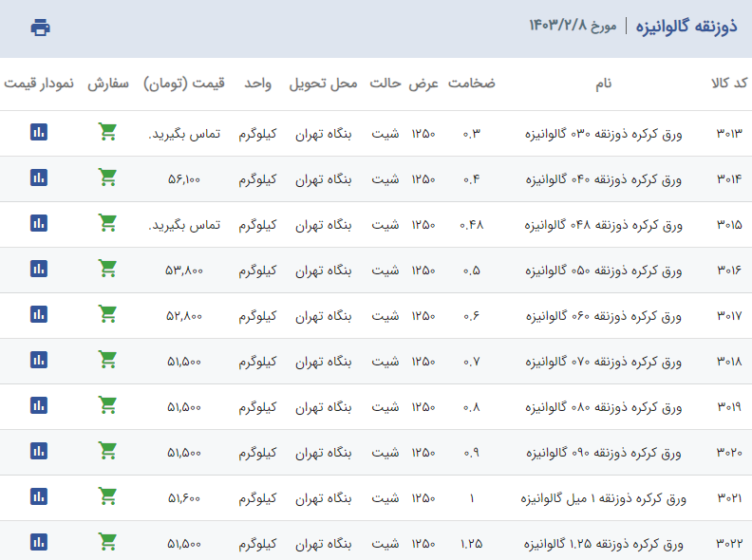Click the printer icon in the header

tap(40, 28)
